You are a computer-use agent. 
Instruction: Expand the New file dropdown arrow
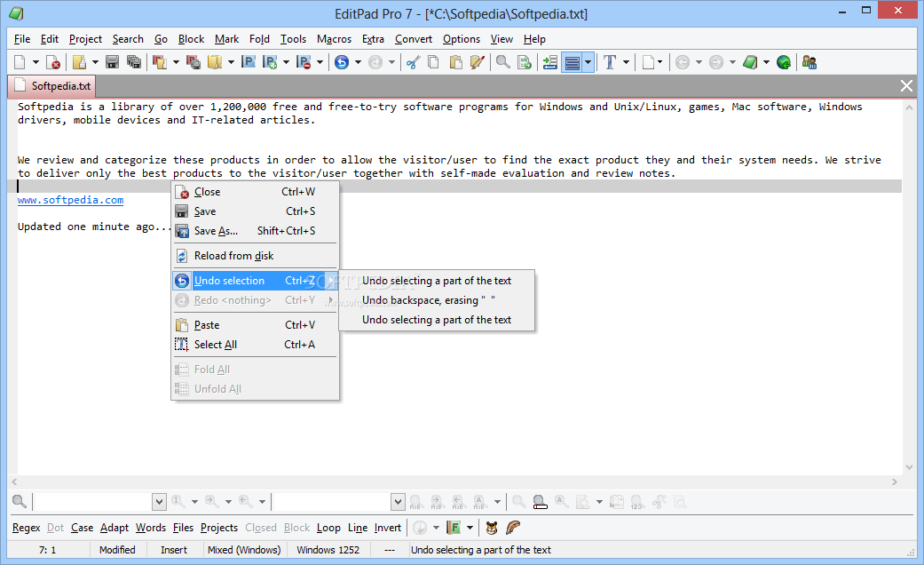(x=36, y=62)
